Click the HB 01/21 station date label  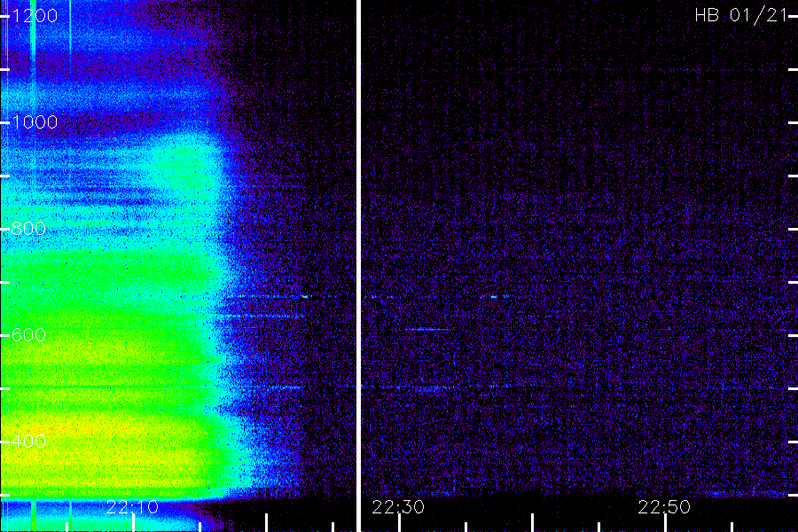[740, 15]
